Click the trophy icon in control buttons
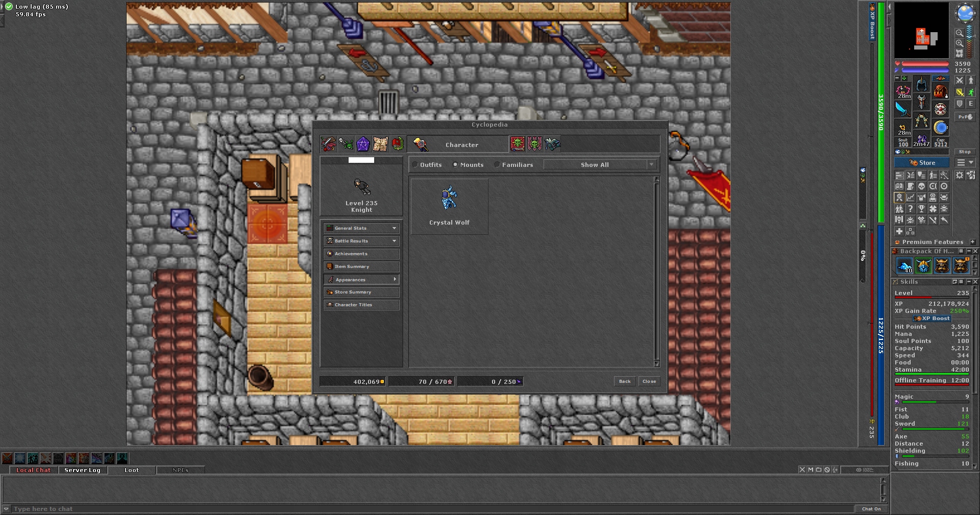Screen dimensions: 980x515 922,209
